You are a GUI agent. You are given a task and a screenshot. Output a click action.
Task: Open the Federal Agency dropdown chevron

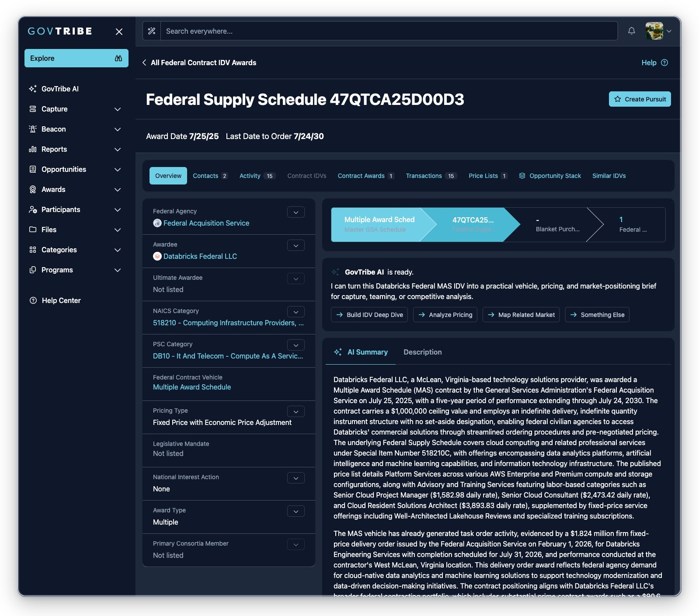296,212
